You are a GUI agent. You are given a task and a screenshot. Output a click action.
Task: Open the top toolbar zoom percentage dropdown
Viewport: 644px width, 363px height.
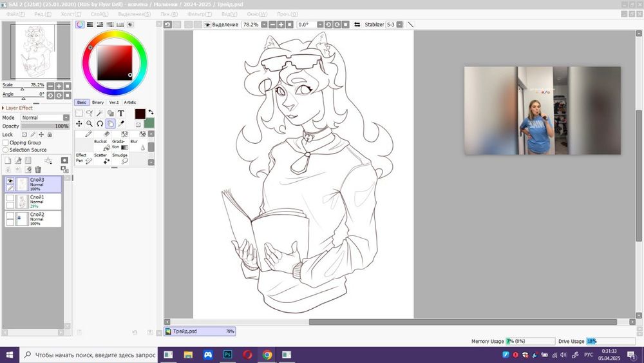pyautogui.click(x=264, y=25)
